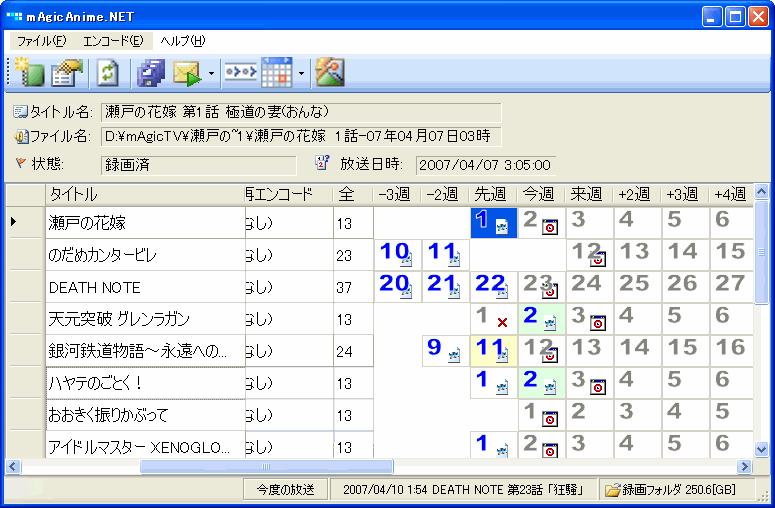Click the multiple floppy disks save icon
The width and height of the screenshot is (775, 508).
click(151, 73)
